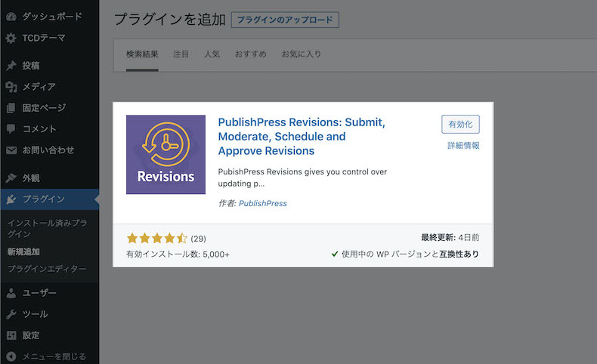
Task: Click the プラグインを追加 page heading
Action: tap(170, 20)
